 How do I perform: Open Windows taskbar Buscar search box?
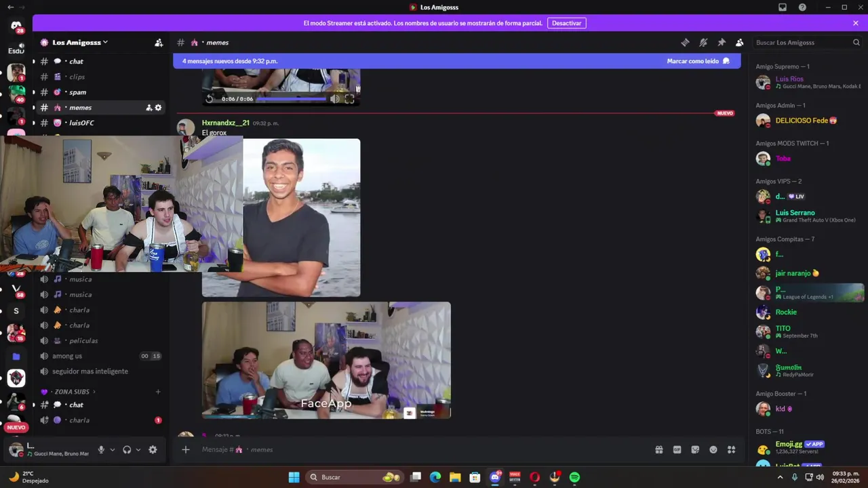(356, 477)
